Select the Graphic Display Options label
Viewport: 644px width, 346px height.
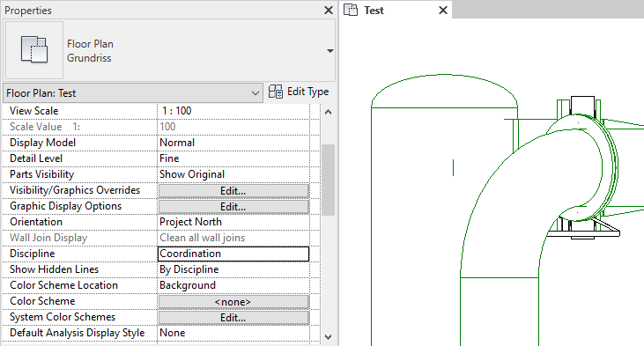(x=66, y=206)
